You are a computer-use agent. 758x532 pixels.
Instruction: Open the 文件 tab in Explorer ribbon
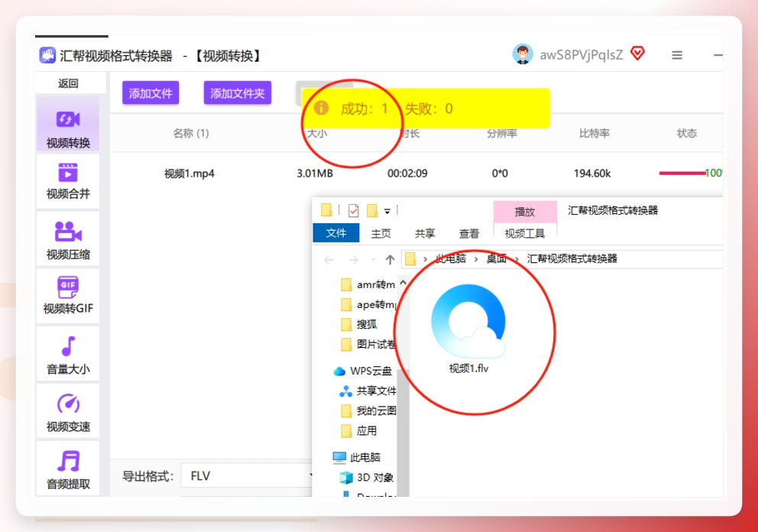click(336, 233)
